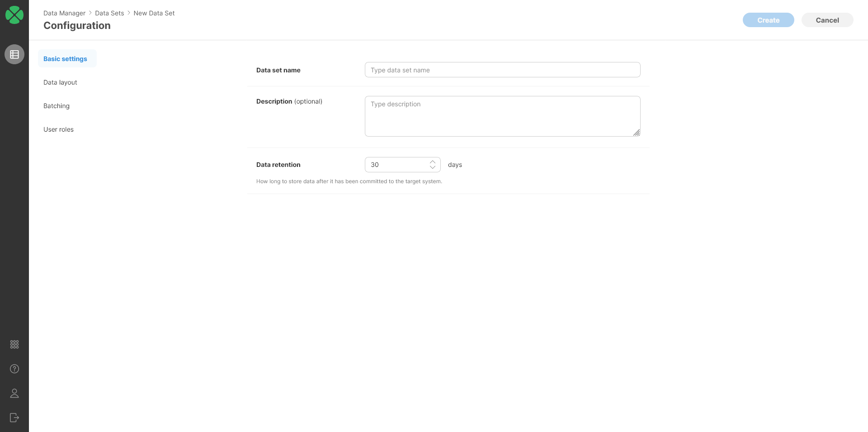Click the New Data Set breadcrumb item
The image size is (868, 432).
(154, 13)
